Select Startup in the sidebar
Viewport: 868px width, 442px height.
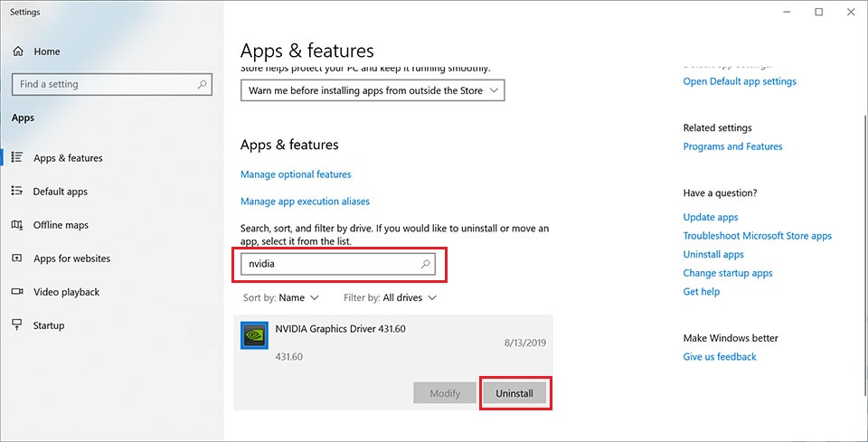(x=49, y=325)
